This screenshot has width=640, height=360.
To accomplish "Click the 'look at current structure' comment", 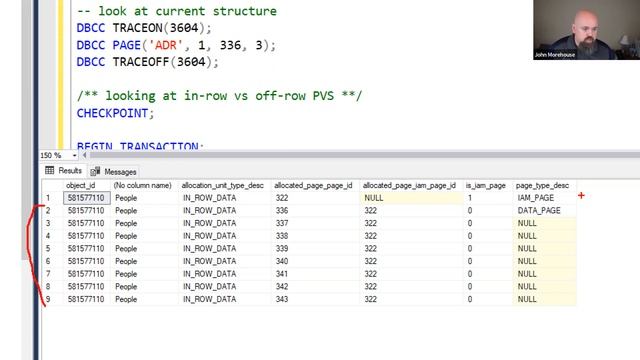I will [x=177, y=11].
